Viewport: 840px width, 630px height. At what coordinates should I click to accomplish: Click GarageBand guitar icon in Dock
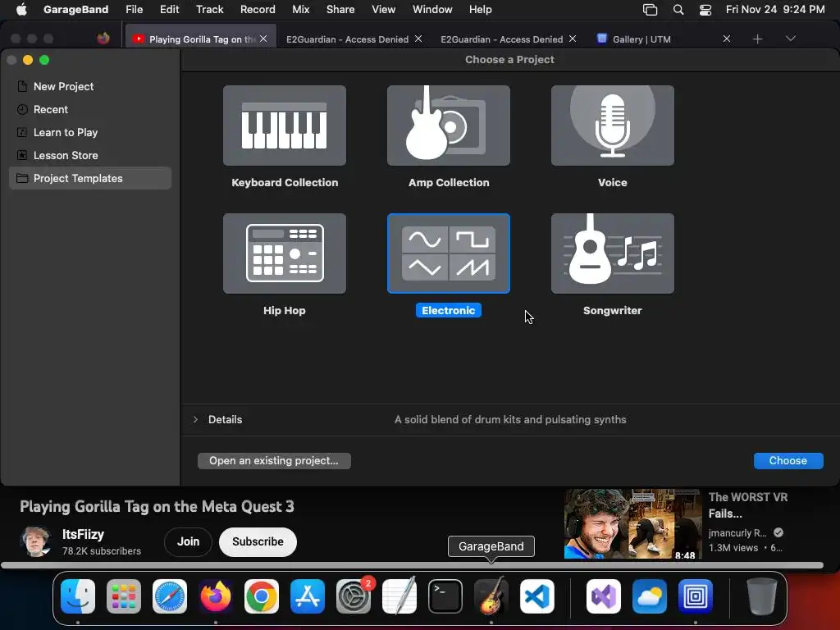(x=491, y=596)
